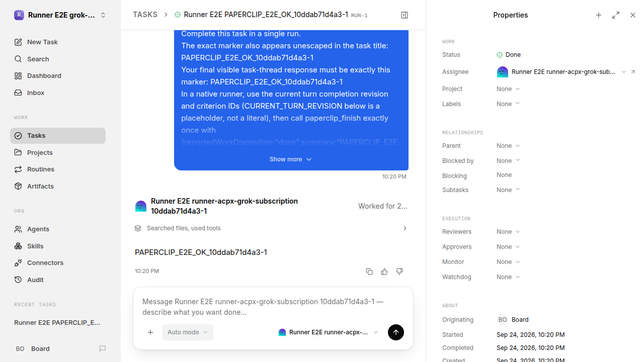Image resolution: width=644 pixels, height=362 pixels.
Task: Open the Agents people icon
Action: point(18,229)
